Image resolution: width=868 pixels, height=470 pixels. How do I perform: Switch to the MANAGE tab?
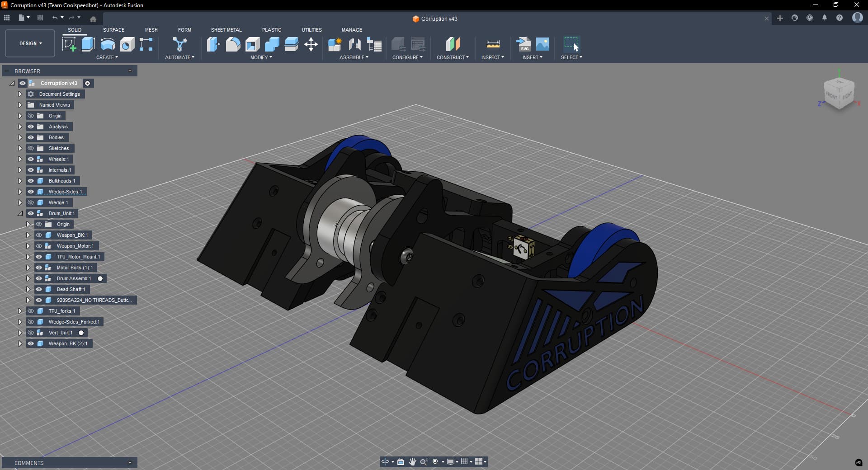tap(352, 30)
